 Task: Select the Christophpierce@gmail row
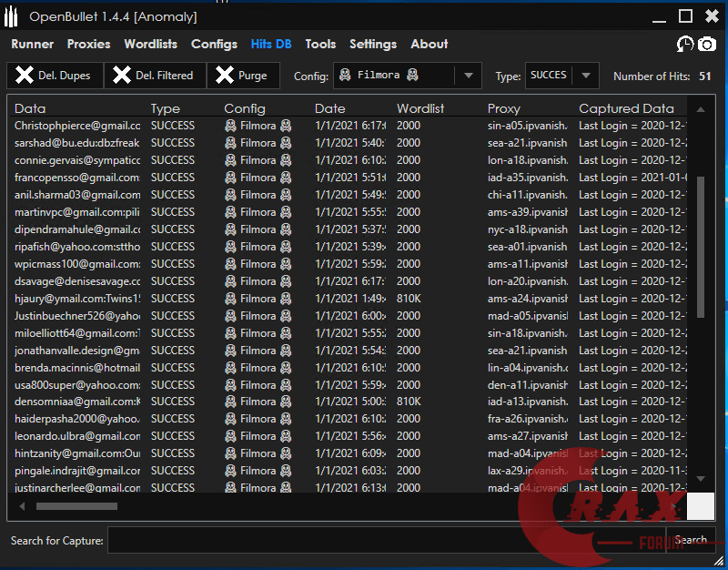(x=349, y=126)
